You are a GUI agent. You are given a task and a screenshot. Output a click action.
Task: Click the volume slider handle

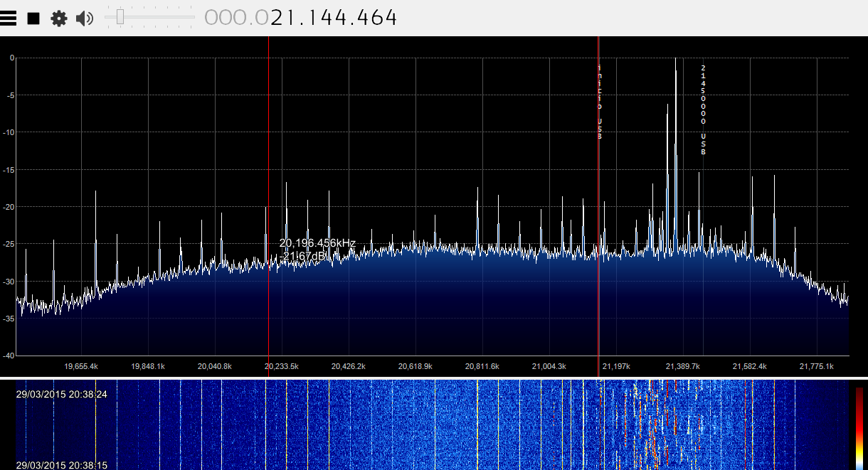[x=120, y=17]
